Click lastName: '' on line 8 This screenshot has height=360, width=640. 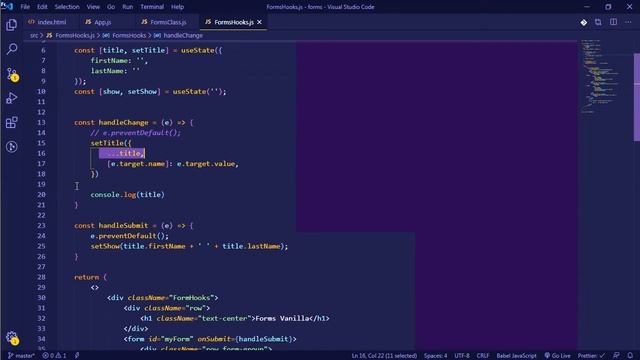click(x=115, y=71)
